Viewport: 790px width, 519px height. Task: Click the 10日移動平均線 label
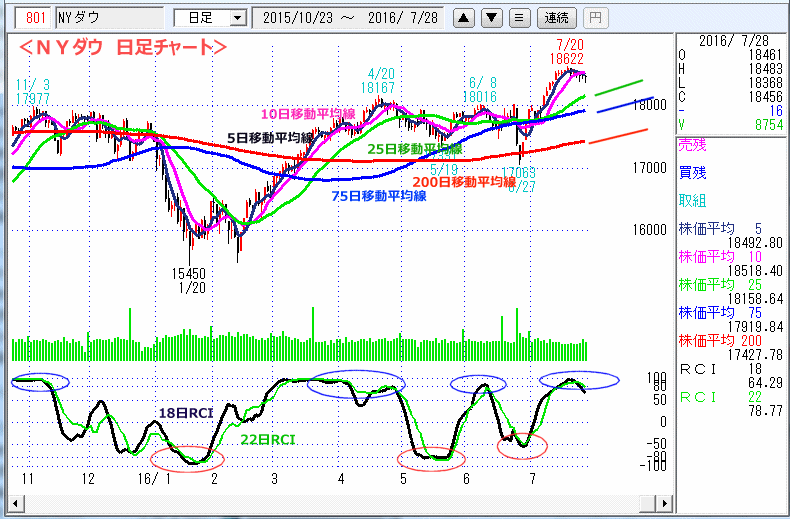point(308,114)
